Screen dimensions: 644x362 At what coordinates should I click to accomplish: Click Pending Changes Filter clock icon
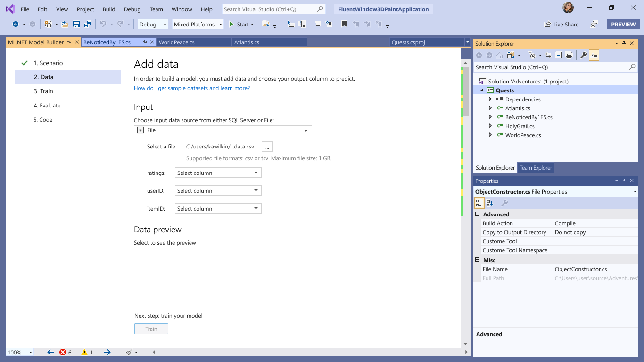click(532, 55)
